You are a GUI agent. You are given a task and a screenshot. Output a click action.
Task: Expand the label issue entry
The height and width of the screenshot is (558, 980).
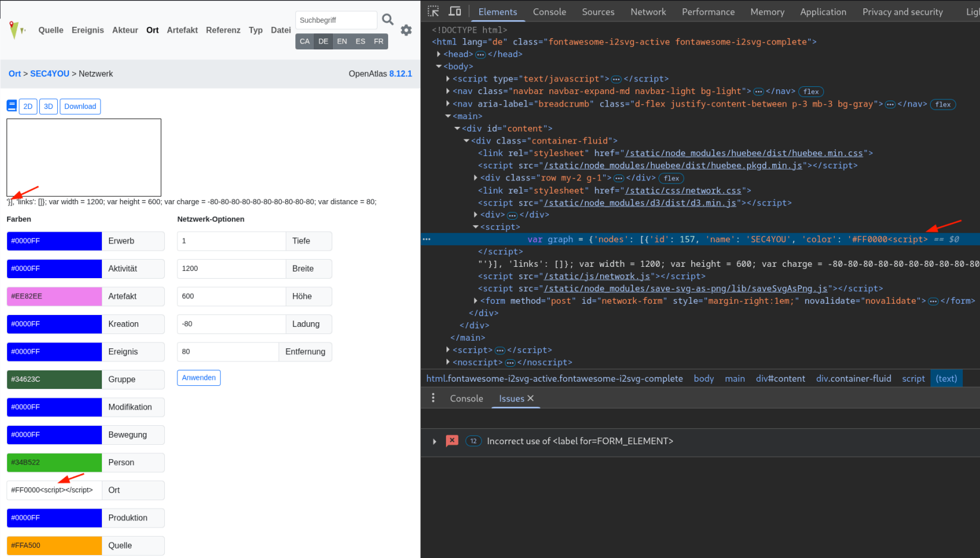click(435, 441)
